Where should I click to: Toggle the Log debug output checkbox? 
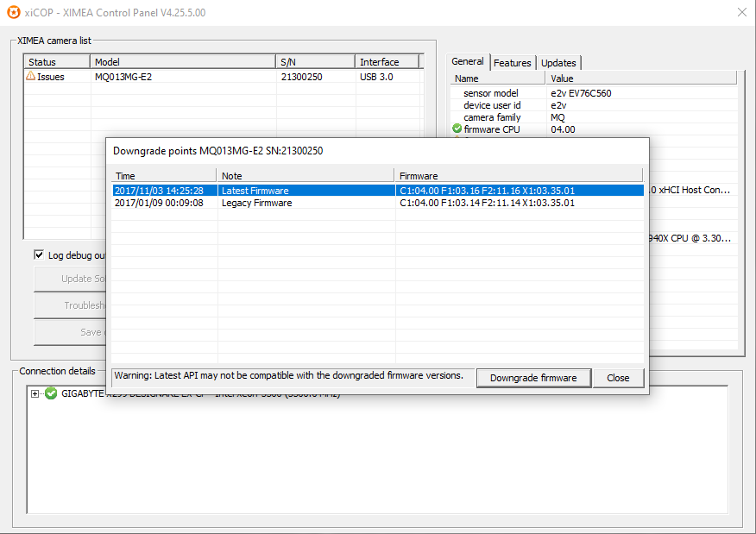click(39, 255)
